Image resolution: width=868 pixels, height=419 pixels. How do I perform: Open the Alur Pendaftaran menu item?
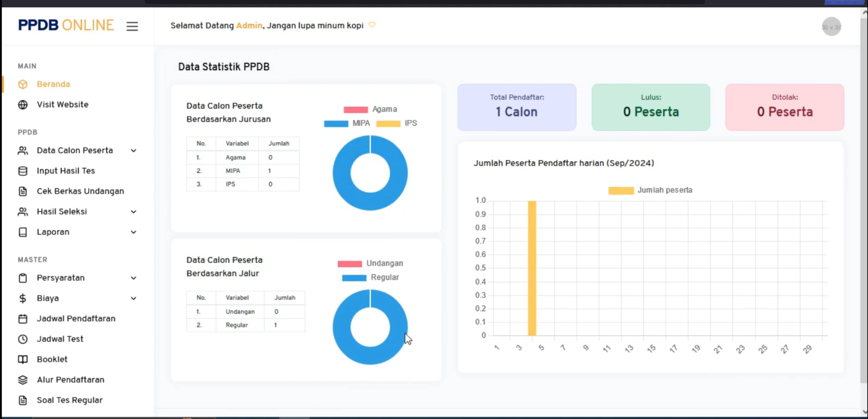click(x=71, y=380)
